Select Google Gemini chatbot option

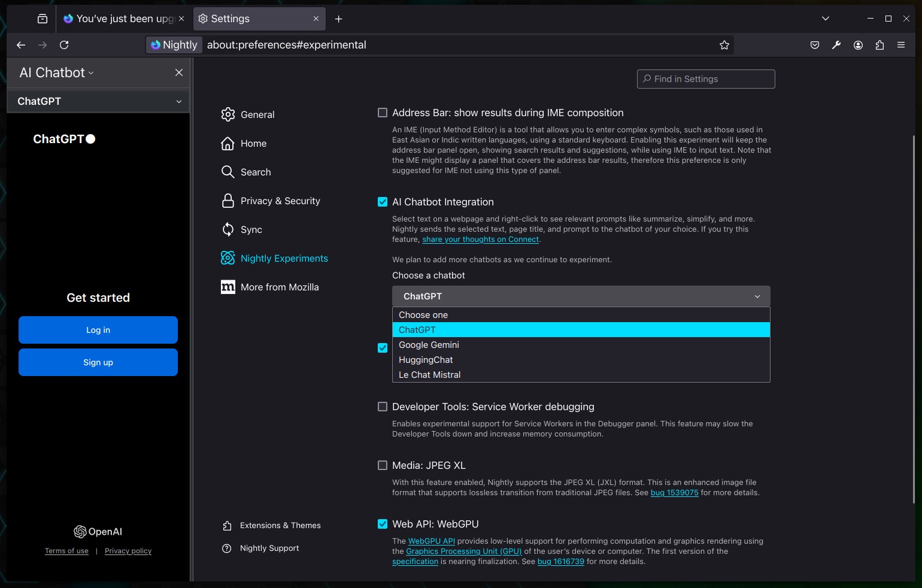(x=581, y=345)
